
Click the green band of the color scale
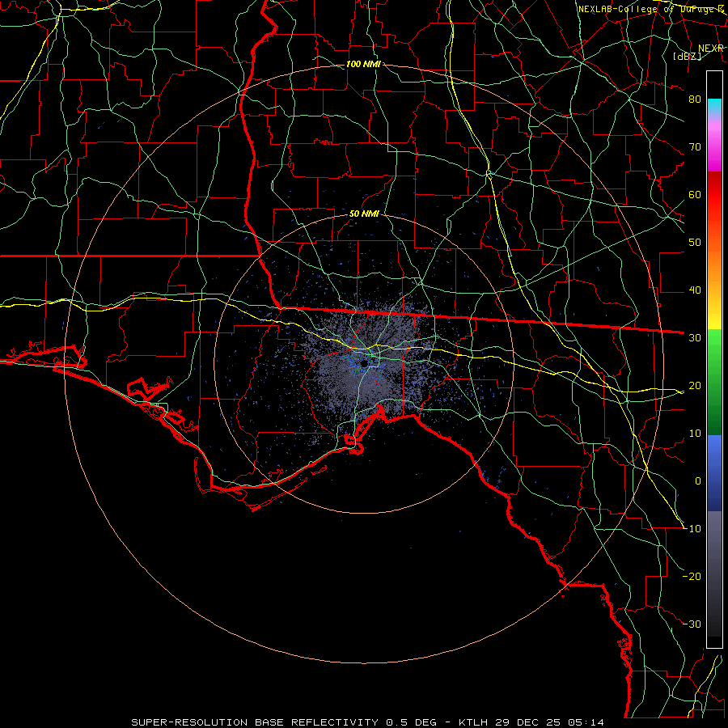click(714, 382)
